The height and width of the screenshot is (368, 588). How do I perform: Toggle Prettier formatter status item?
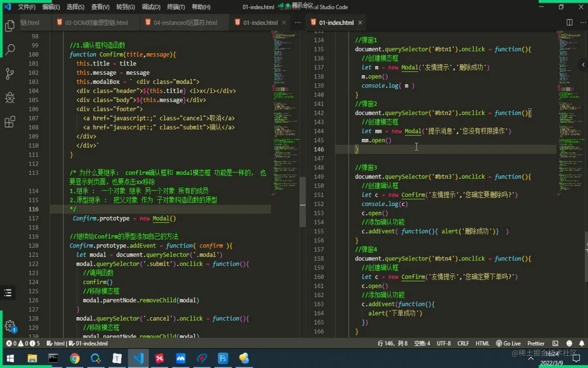(536, 343)
